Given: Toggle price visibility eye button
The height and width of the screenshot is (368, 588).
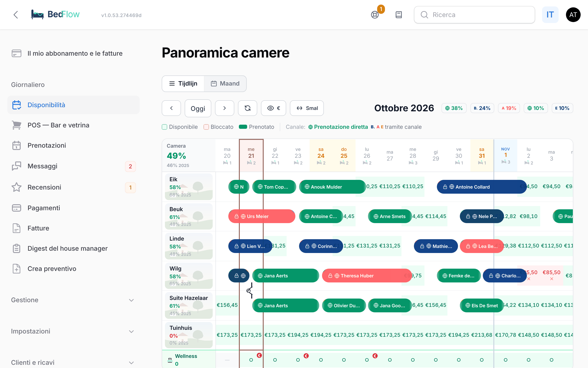Looking at the screenshot, I should 273,108.
